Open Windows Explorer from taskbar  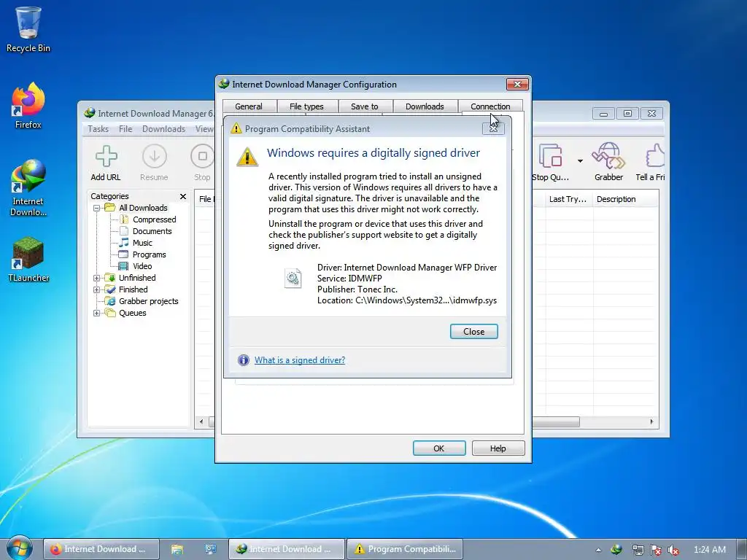(177, 549)
